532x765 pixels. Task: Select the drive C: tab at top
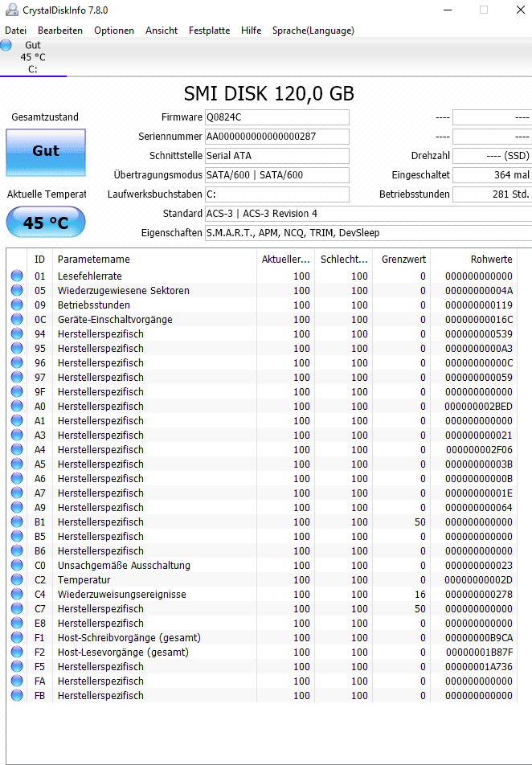(x=33, y=57)
